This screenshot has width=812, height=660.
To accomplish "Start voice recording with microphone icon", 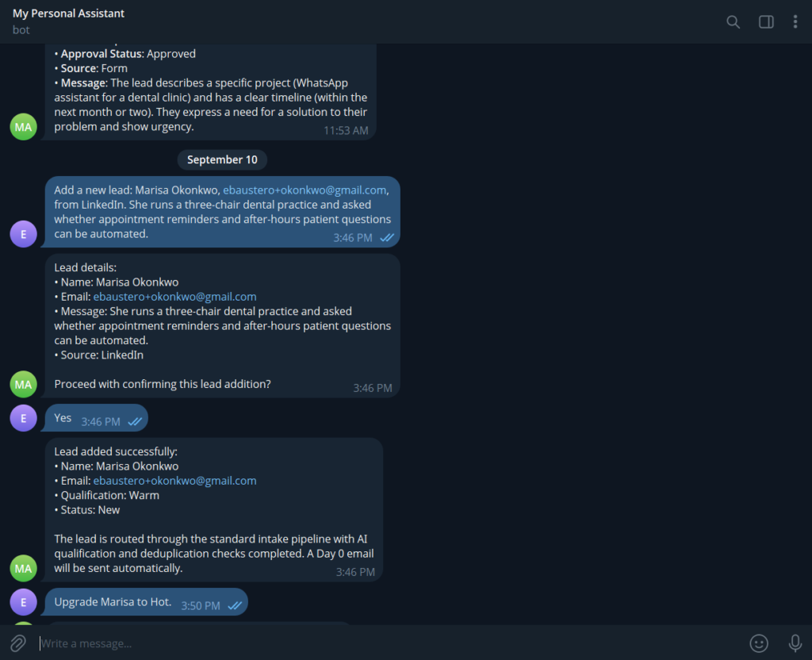I will (x=795, y=643).
